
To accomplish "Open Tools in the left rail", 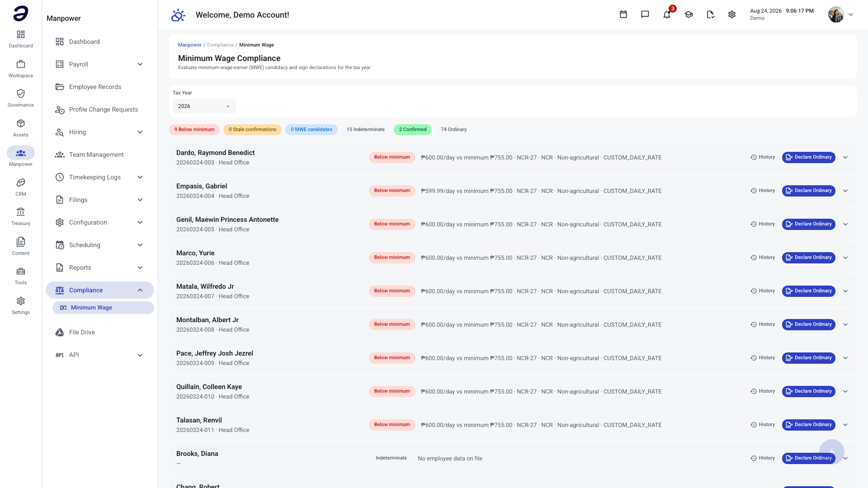I will click(21, 276).
